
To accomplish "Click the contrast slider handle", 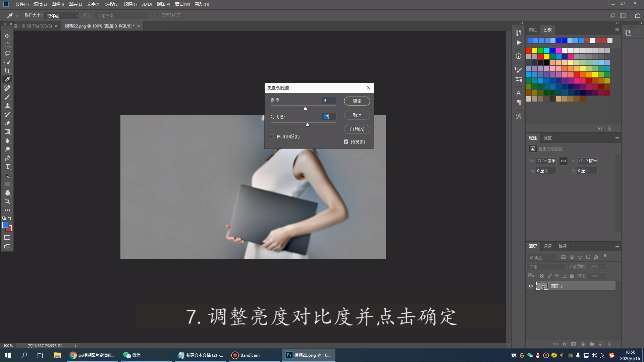I will tap(307, 125).
